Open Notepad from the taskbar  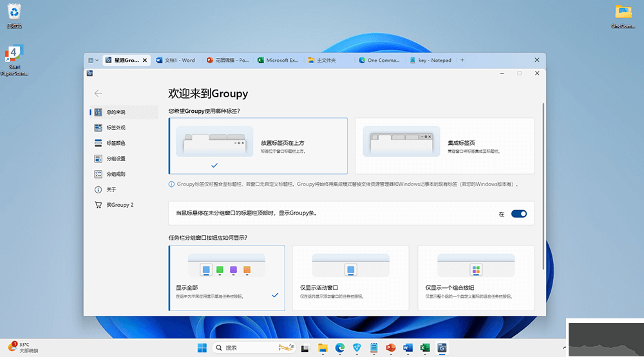tap(374, 349)
